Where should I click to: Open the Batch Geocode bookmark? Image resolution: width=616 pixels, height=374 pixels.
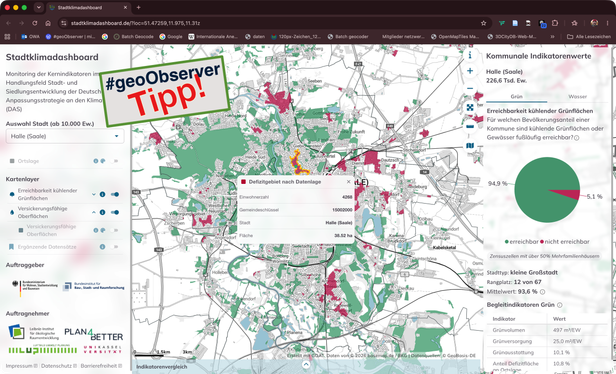coord(134,37)
